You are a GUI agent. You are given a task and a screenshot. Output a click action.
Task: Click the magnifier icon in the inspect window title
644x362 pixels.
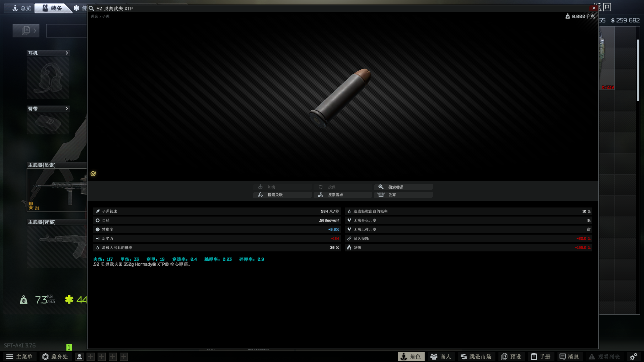[x=91, y=8]
